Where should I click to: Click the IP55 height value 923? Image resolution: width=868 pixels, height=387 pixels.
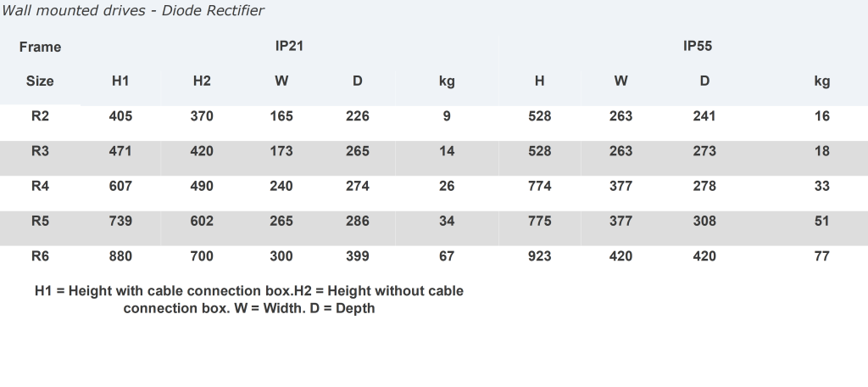tap(539, 256)
